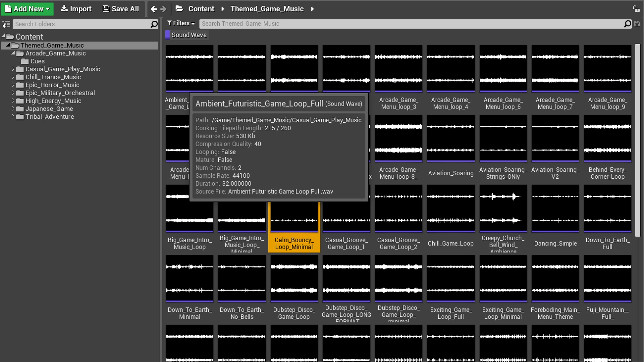
Task: Toggle the lock icon at top right
Action: click(636, 9)
